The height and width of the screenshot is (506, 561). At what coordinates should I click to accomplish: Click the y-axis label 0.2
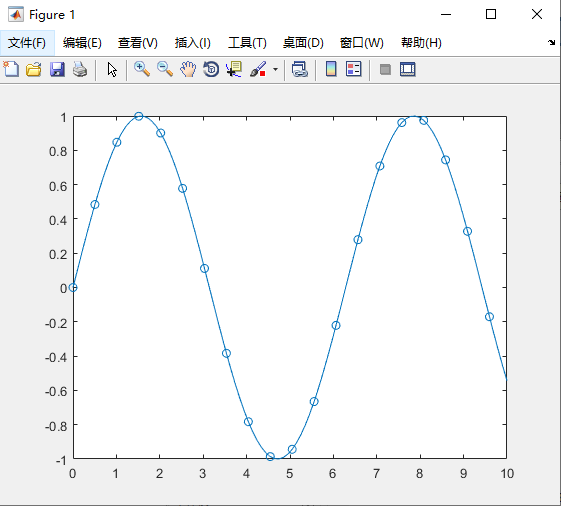58,254
